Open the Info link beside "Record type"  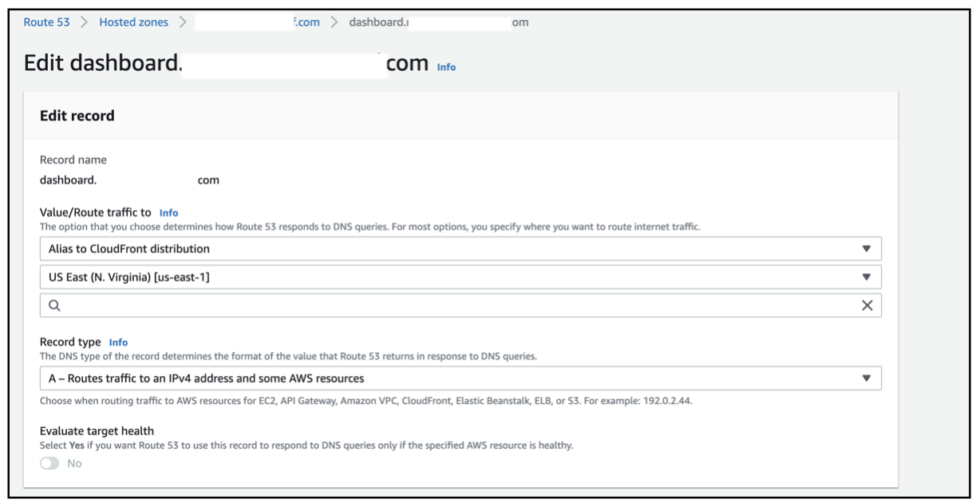(x=118, y=343)
